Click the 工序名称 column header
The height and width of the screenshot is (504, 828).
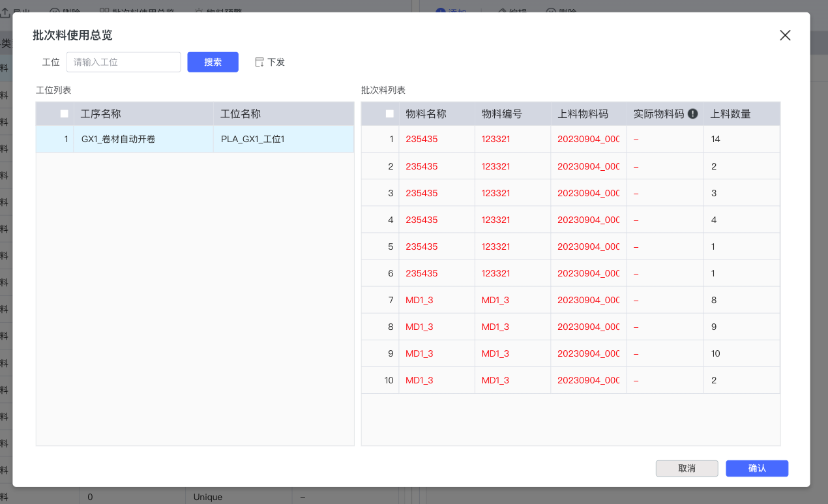pos(100,113)
